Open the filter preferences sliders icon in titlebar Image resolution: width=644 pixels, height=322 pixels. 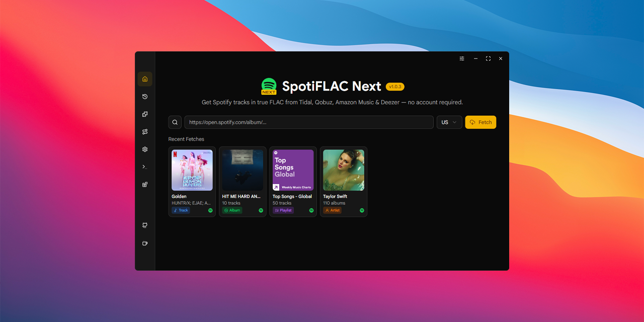461,58
